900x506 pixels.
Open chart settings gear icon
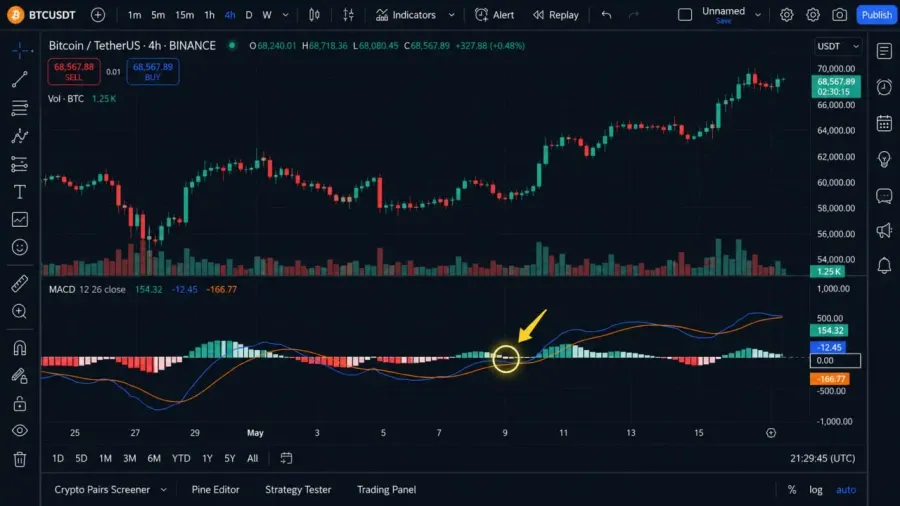(x=813, y=15)
